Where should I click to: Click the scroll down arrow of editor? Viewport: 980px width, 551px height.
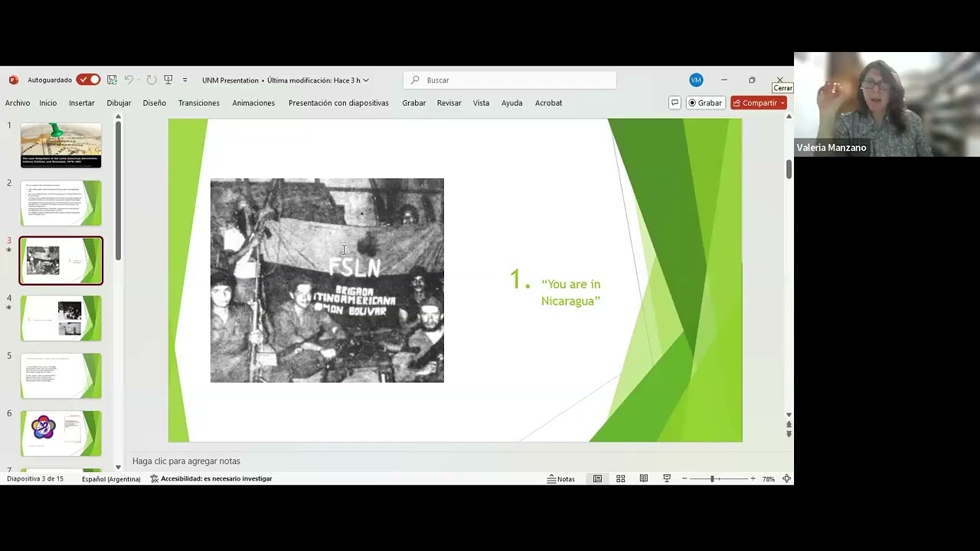click(x=789, y=414)
